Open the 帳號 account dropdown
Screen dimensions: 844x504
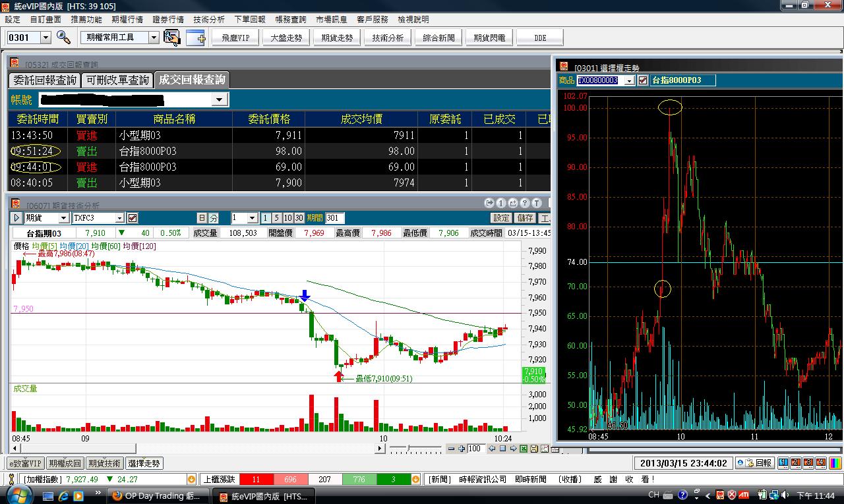tap(220, 99)
